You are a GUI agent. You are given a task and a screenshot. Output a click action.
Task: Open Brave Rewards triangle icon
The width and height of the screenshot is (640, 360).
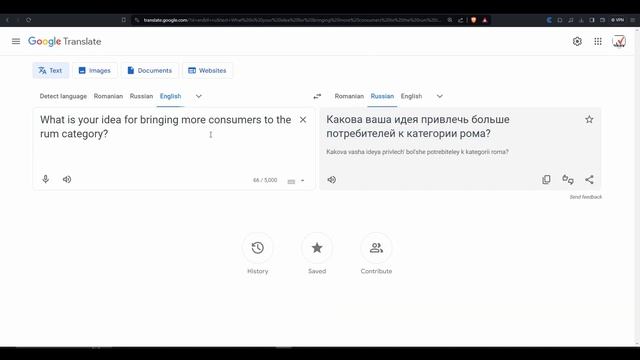(485, 20)
